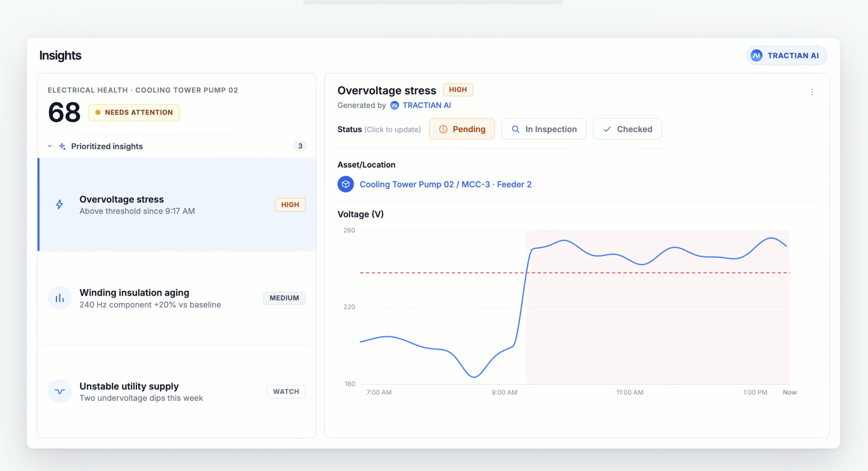Select the Winding insulation aging insight
Viewport: 868px width, 471px height.
pos(177,298)
